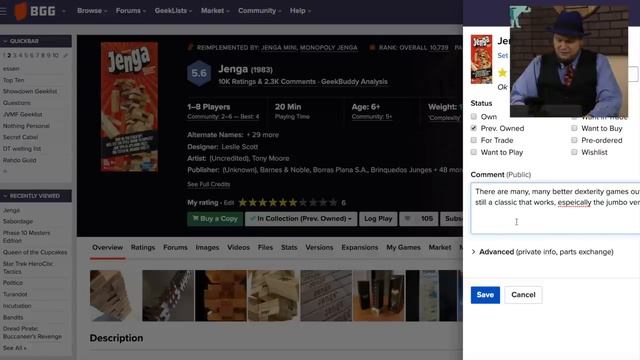Switch to the Ratings tab
Screen dimensions: 640x360
(x=143, y=247)
